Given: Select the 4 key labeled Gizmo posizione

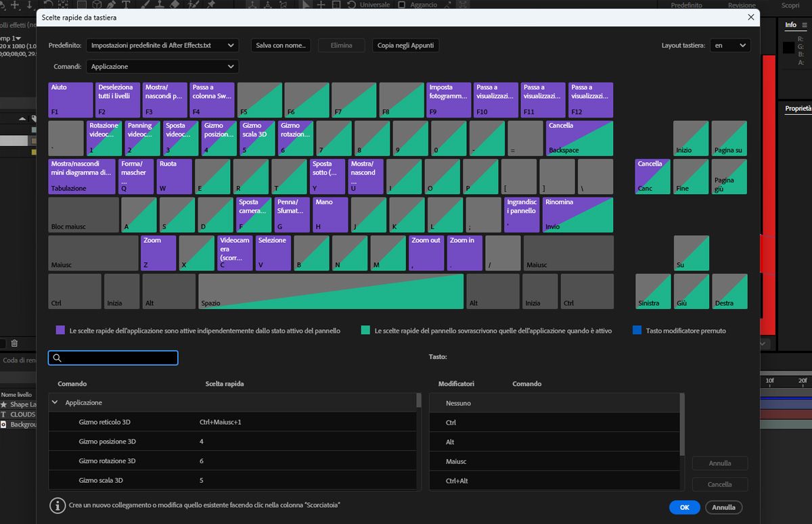Looking at the screenshot, I should click(x=219, y=139).
